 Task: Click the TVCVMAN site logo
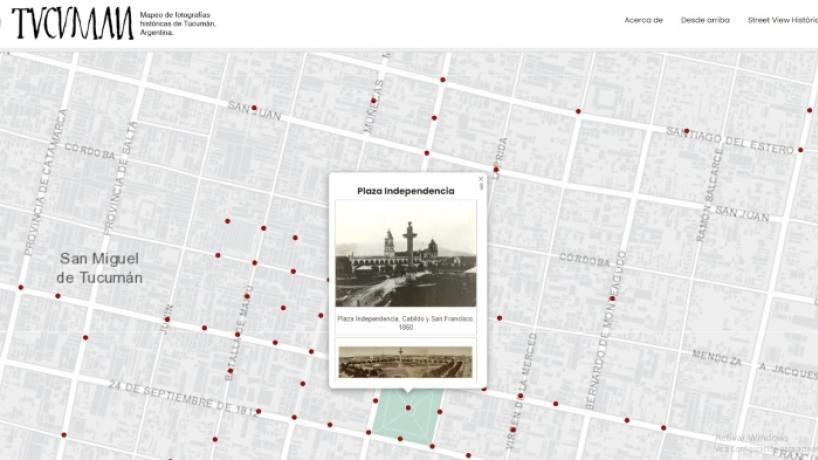[x=70, y=22]
